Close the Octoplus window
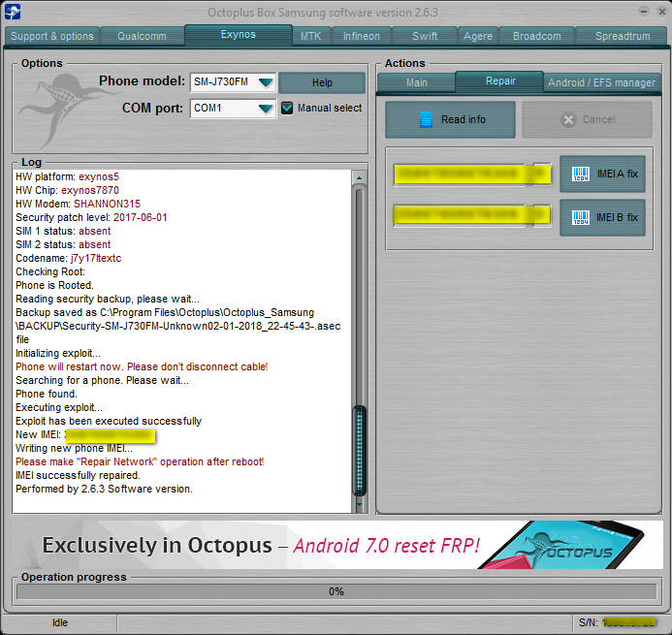This screenshot has height=635, width=672. [x=661, y=12]
